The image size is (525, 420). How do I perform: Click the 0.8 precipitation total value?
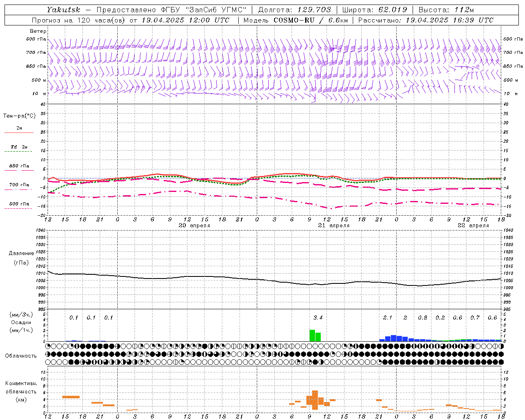click(x=422, y=317)
